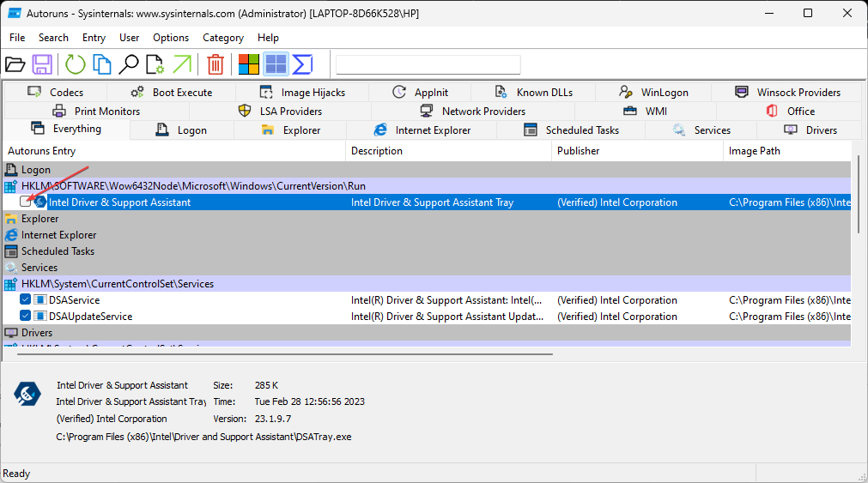The width and height of the screenshot is (868, 483).
Task: Click the Publisher column header
Action: [x=637, y=151]
